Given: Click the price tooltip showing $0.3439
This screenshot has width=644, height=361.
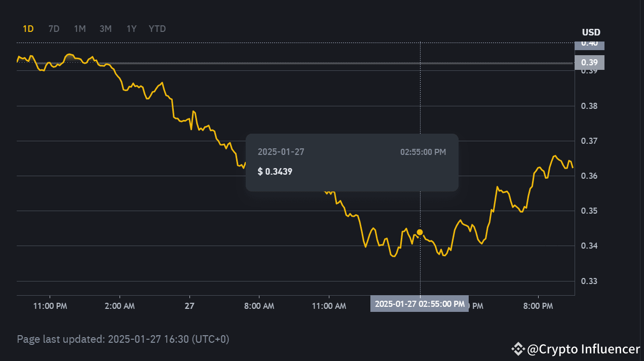Looking at the screenshot, I should (x=352, y=162).
